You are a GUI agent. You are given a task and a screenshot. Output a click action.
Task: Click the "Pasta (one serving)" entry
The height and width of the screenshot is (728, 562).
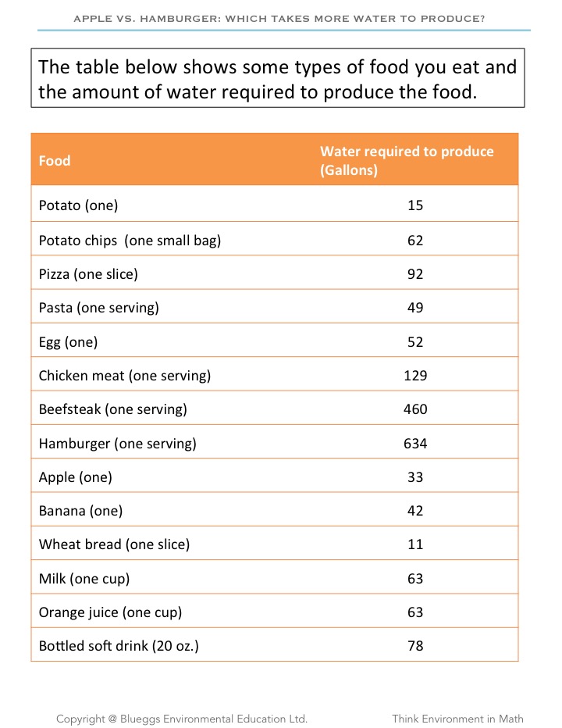pos(98,308)
